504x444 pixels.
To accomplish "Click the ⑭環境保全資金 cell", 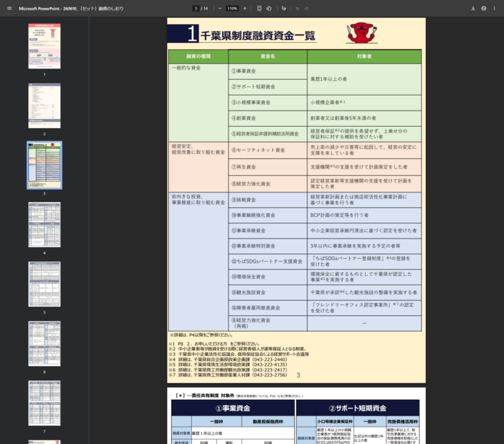I will point(268,277).
